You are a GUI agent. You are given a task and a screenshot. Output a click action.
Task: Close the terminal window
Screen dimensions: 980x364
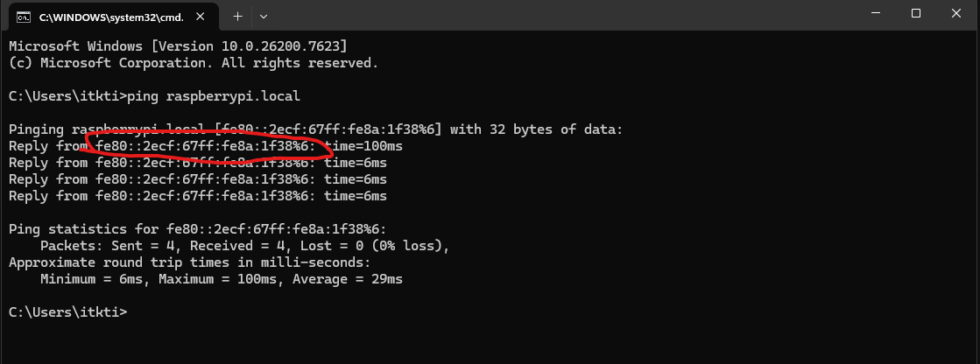click(x=958, y=13)
